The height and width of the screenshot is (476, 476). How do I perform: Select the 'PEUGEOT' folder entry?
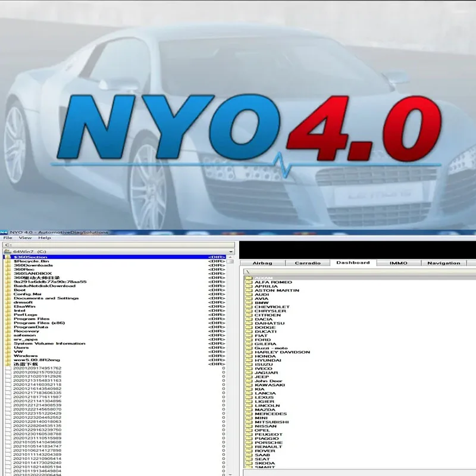click(x=269, y=434)
